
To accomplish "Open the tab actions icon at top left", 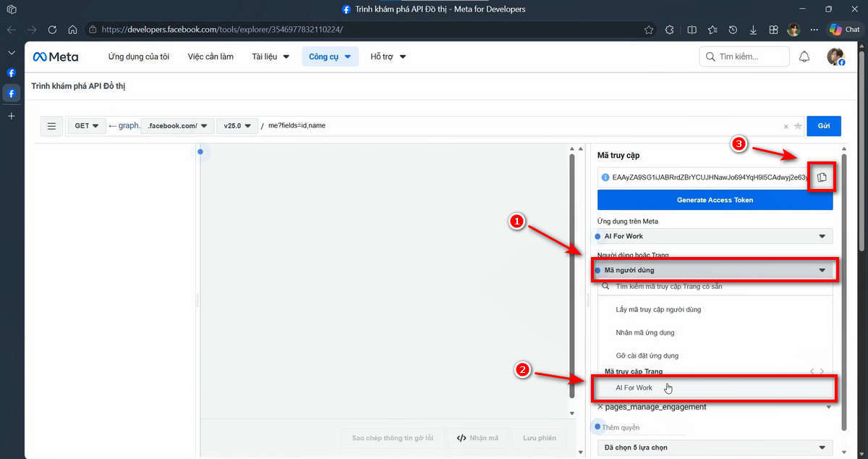I will tap(12, 9).
